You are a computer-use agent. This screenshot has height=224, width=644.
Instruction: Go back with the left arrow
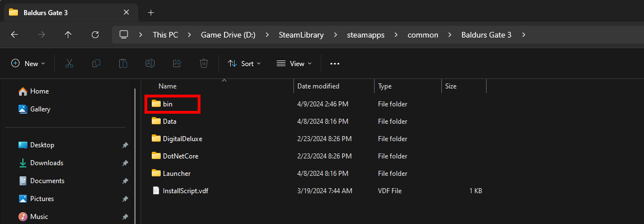point(15,35)
